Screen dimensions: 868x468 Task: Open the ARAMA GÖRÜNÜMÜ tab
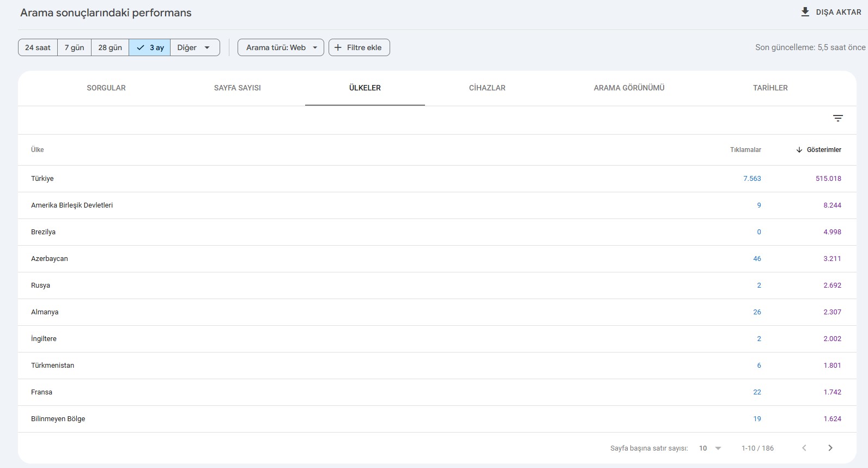(x=629, y=88)
